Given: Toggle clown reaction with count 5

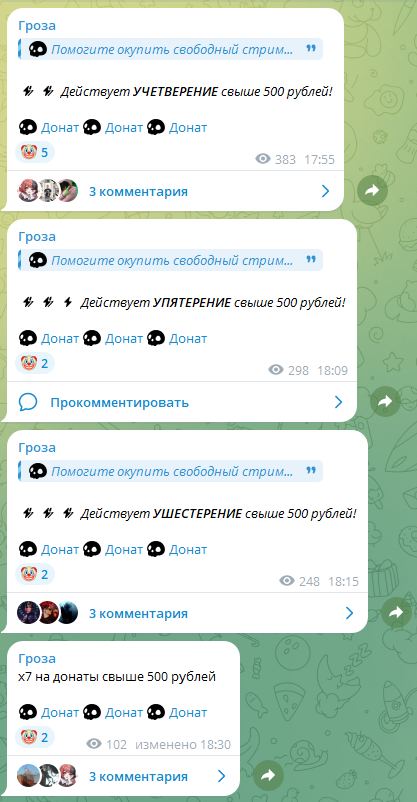Looking at the screenshot, I should [x=35, y=152].
